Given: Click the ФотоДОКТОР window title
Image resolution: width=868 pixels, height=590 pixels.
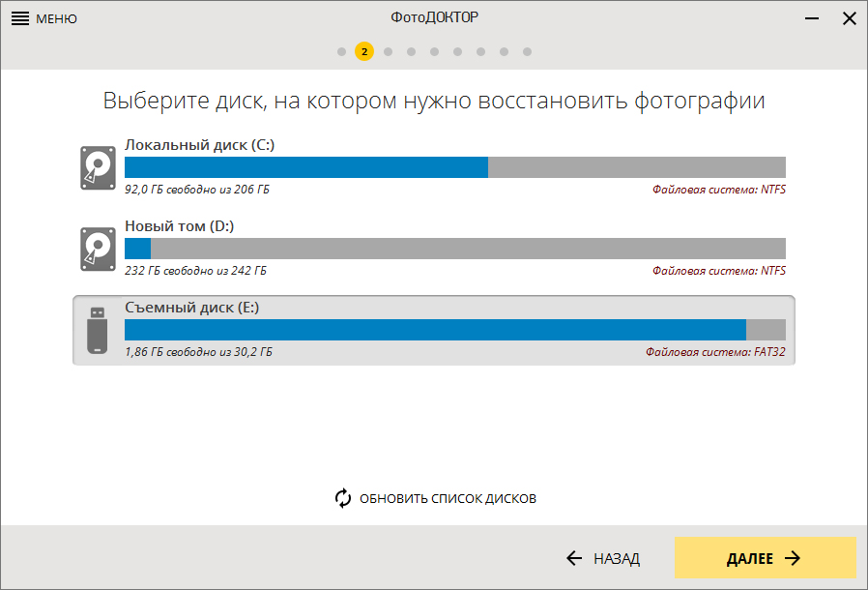Looking at the screenshot, I should pos(435,17).
